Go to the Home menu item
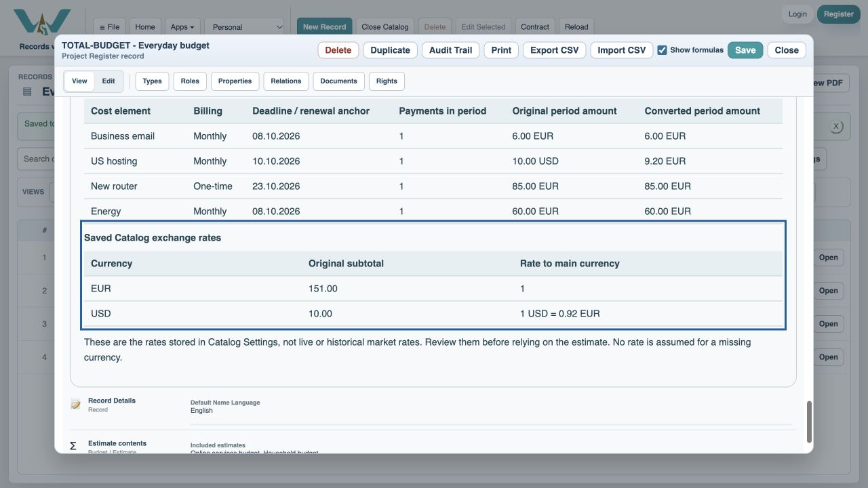 145,27
